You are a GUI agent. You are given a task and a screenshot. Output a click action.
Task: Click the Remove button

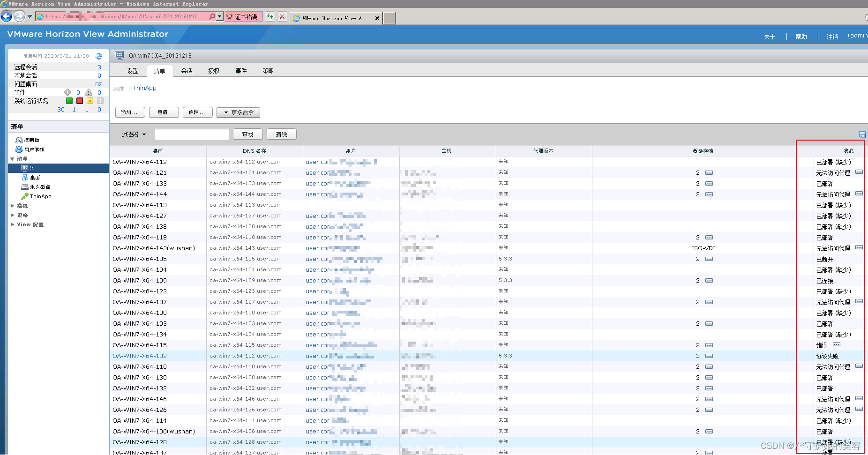197,112
